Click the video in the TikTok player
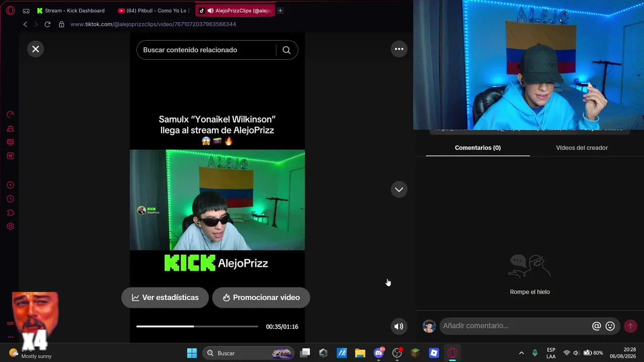This screenshot has width=644, height=362. pos(217,200)
